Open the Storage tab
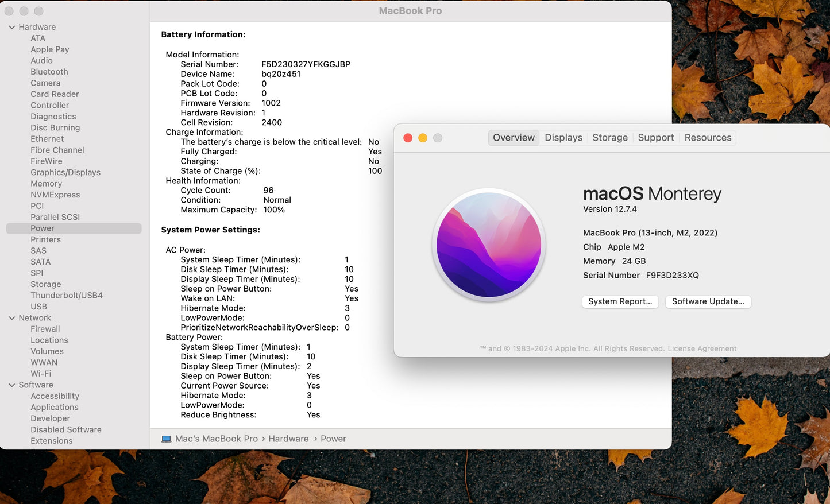830x504 pixels. 609,138
